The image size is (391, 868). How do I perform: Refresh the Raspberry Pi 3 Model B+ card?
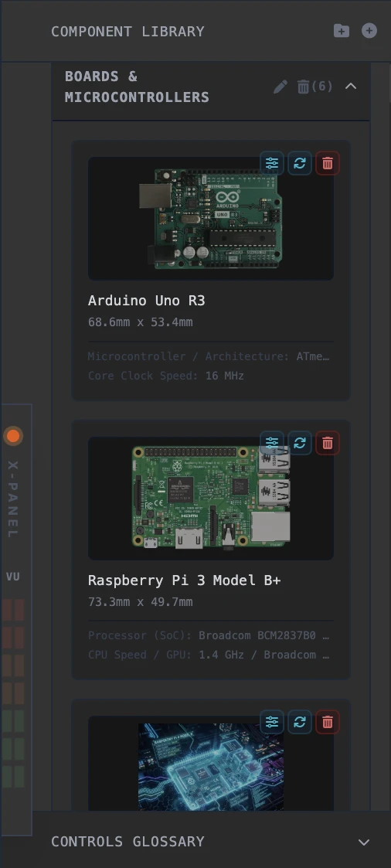(x=300, y=443)
